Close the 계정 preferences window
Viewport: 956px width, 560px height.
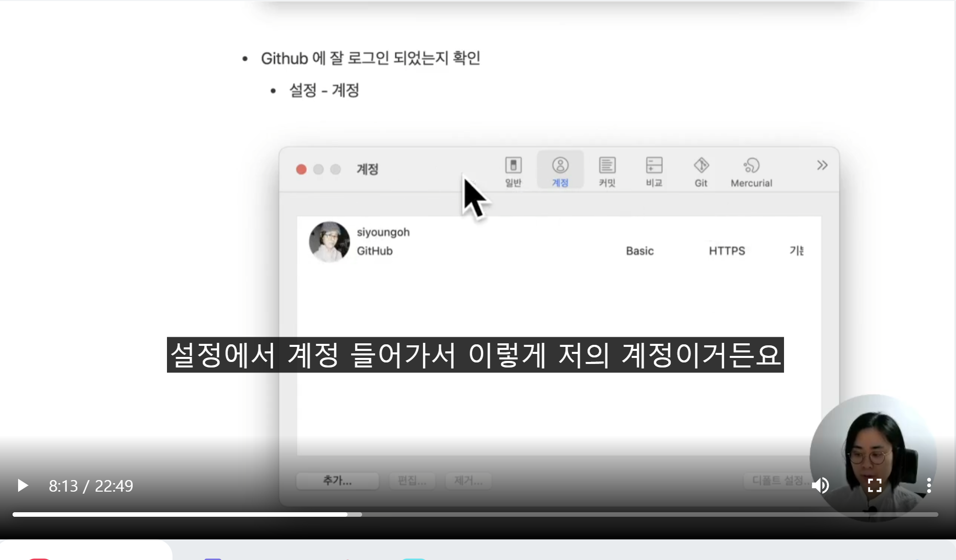(301, 169)
